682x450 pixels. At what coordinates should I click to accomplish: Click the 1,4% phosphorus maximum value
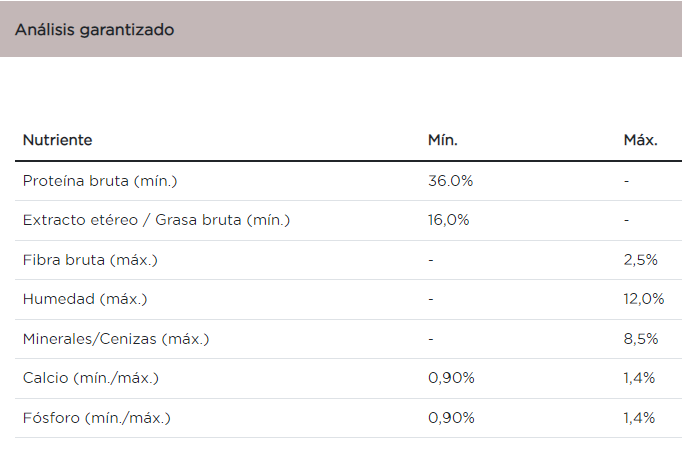[x=639, y=418]
